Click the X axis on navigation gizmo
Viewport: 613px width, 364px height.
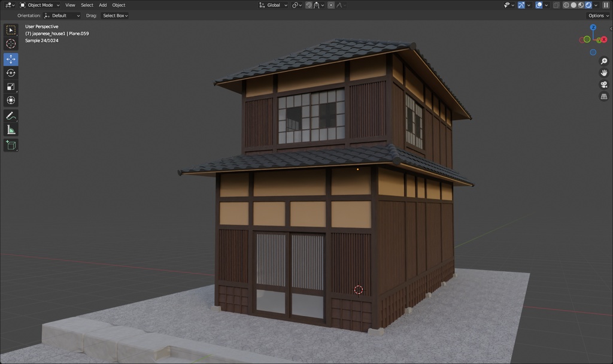(604, 40)
